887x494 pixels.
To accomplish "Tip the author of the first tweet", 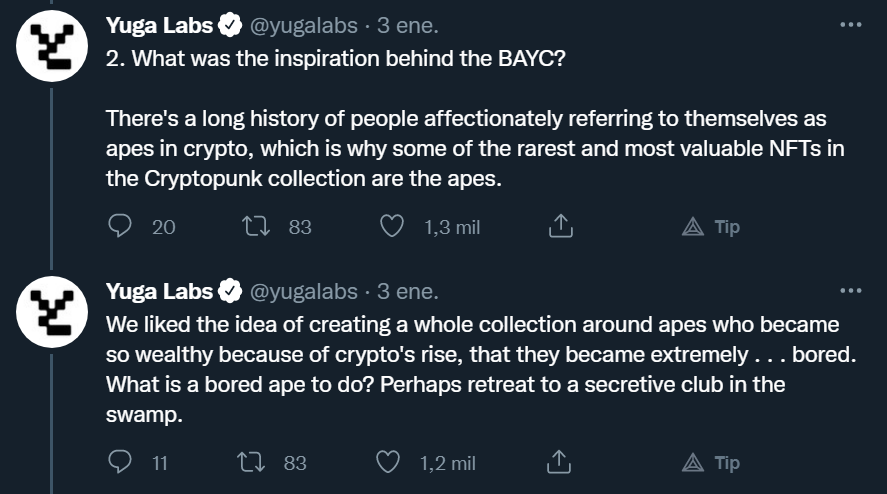I will (x=711, y=227).
